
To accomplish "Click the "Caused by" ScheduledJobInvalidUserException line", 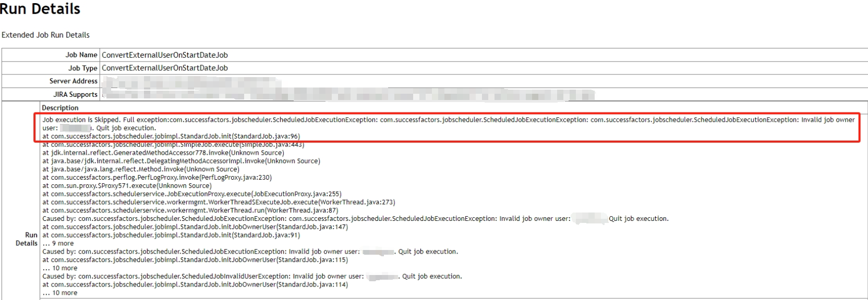I will (x=252, y=277).
